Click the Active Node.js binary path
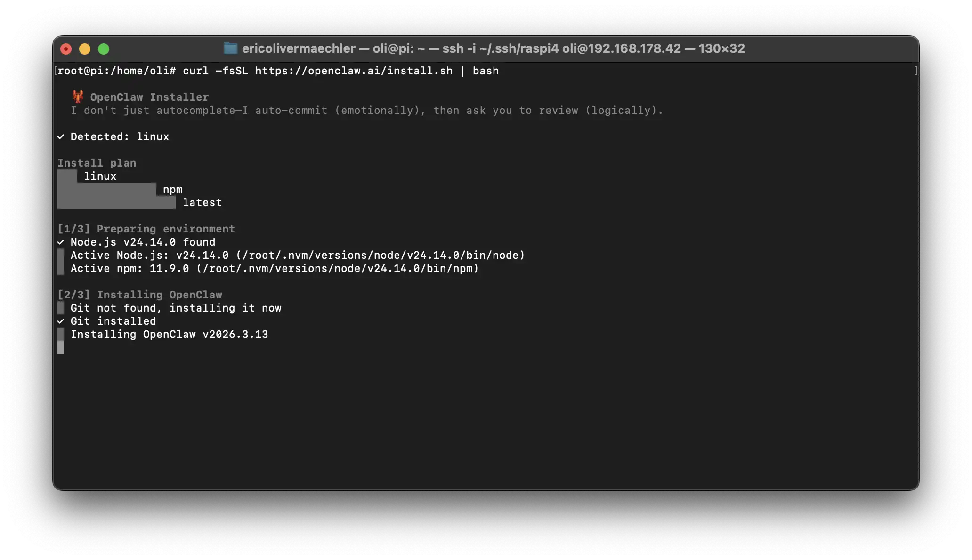Viewport: 972px width, 560px height. pyautogui.click(x=380, y=256)
